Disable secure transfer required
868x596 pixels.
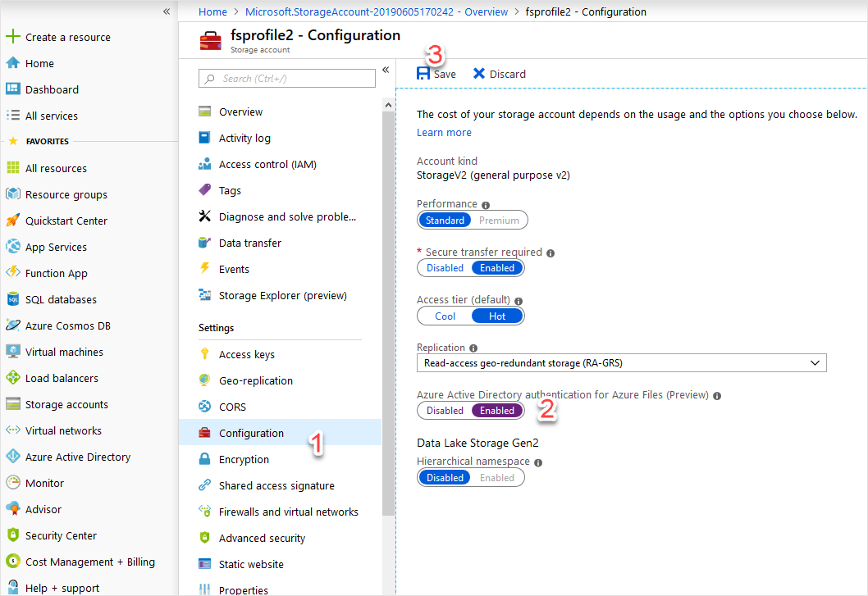tap(444, 267)
